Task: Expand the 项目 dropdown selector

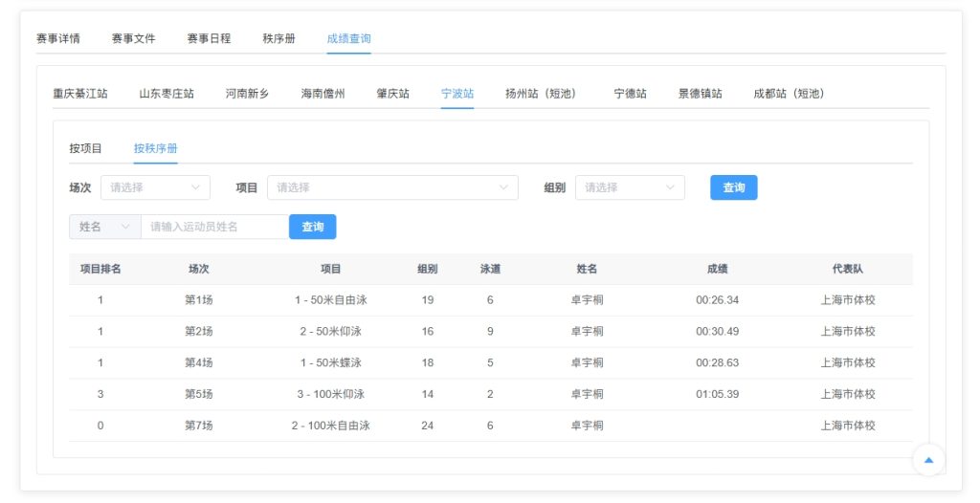Action: pyautogui.click(x=392, y=187)
